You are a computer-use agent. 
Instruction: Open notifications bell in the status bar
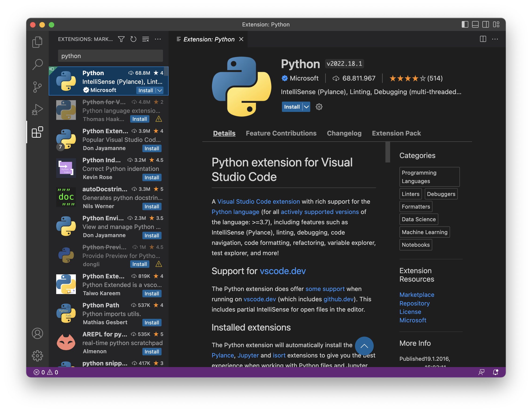(496, 372)
